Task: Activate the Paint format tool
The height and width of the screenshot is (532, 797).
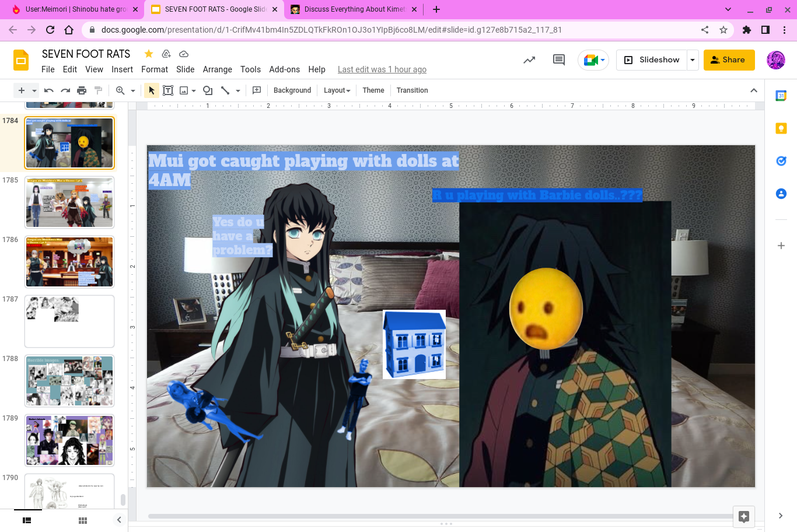Action: 98,90
